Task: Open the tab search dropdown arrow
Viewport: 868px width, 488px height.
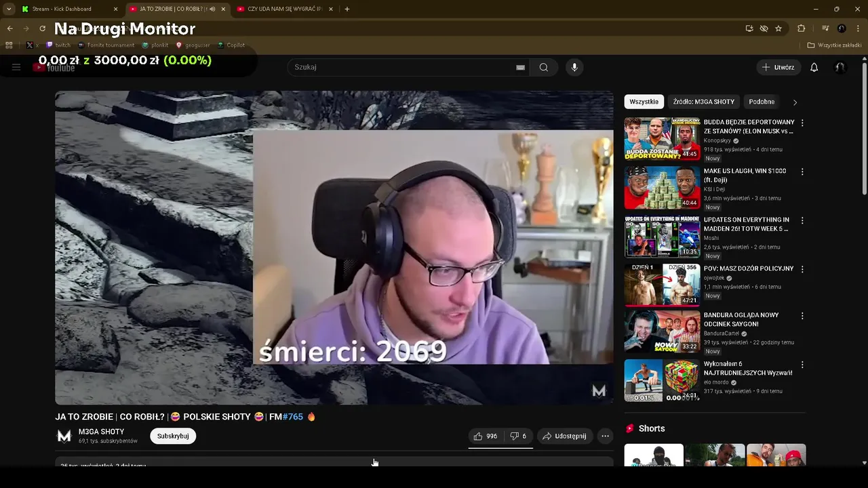Action: (9, 9)
